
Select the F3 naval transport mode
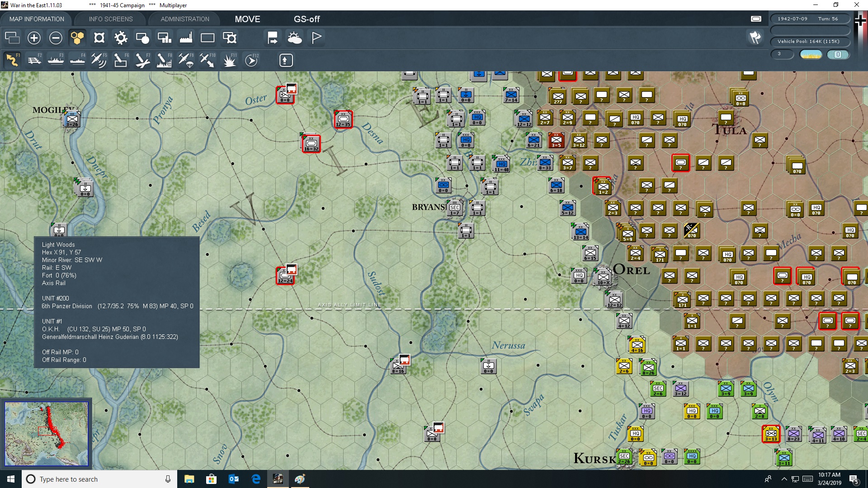coord(56,60)
